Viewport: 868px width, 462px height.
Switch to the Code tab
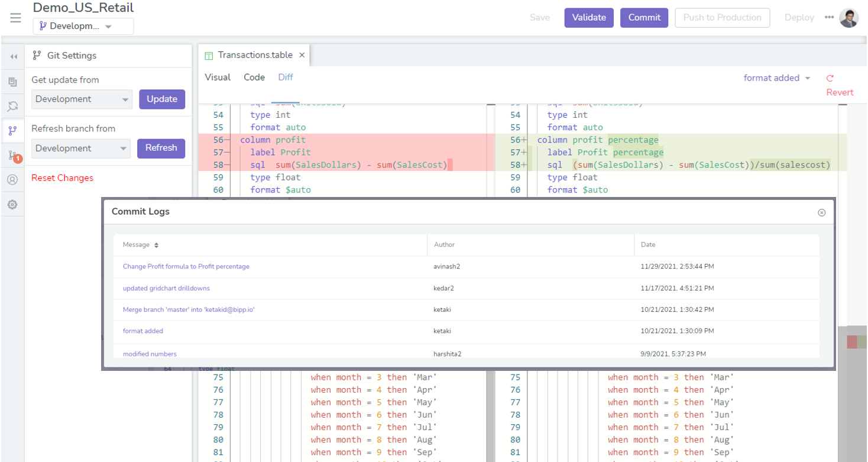[254, 77]
